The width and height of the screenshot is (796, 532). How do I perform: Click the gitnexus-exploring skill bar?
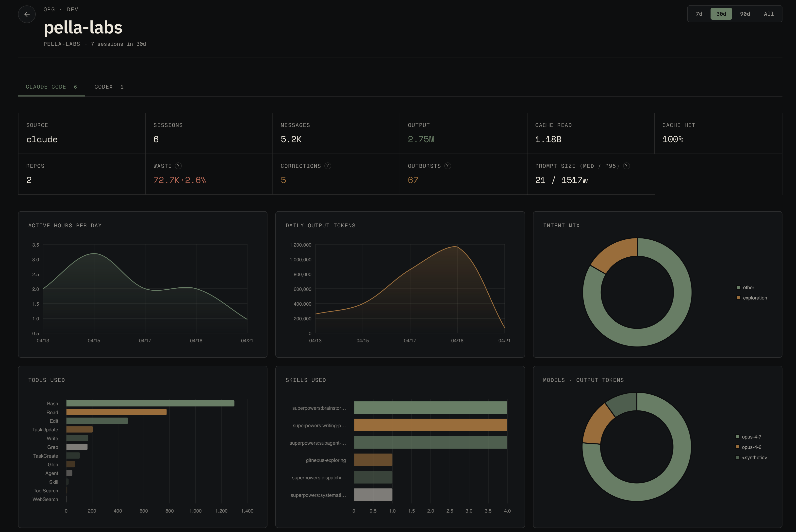coord(373,460)
